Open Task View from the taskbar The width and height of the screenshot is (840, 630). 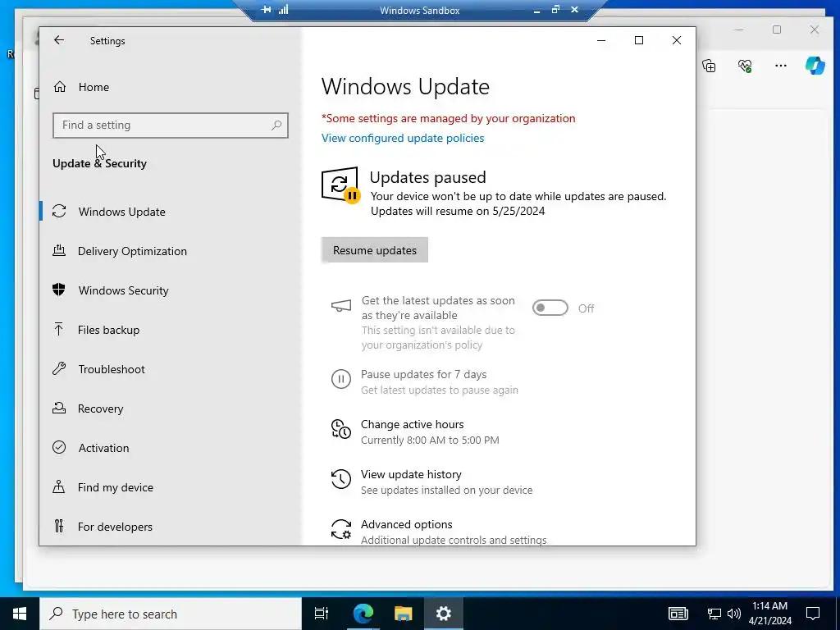[322, 614]
